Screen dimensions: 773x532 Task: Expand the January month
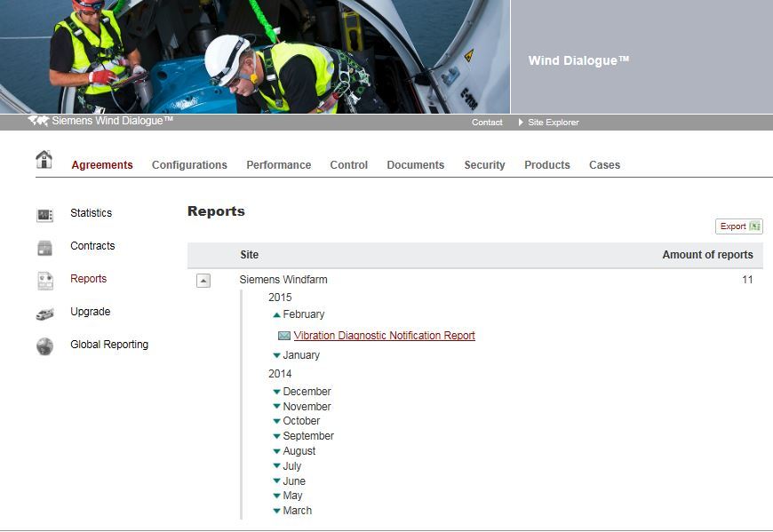(276, 355)
